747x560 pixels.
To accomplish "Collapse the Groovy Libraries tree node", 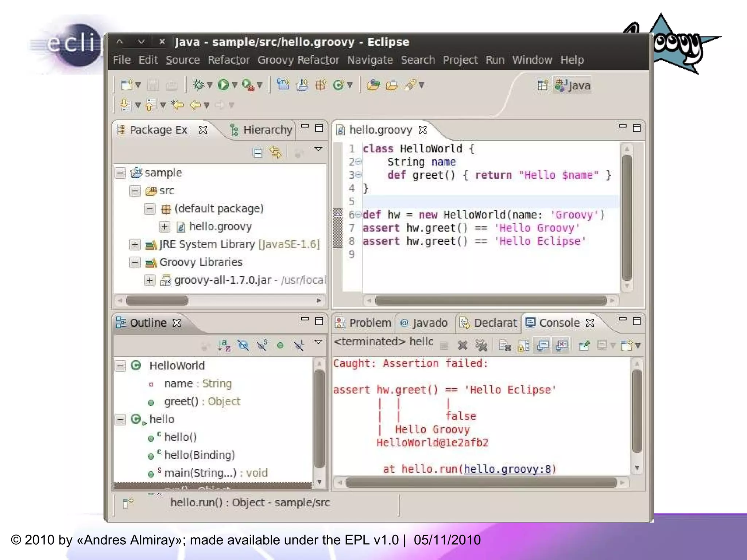I will coord(135,262).
